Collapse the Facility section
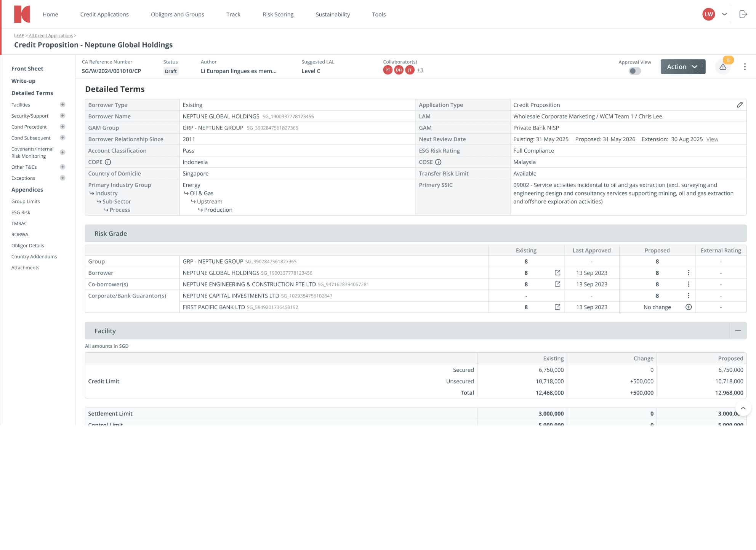 click(738, 331)
